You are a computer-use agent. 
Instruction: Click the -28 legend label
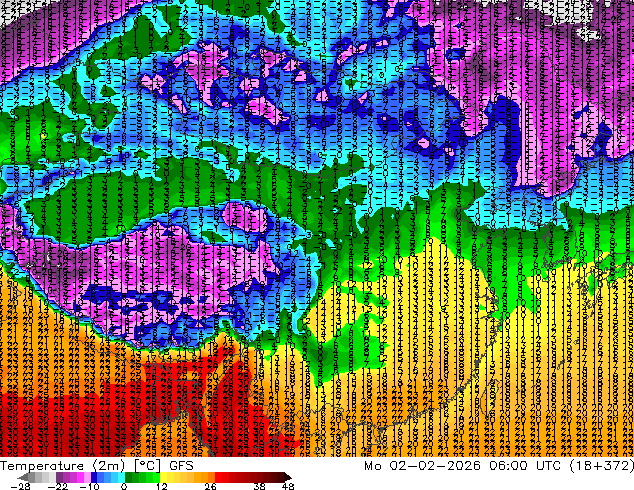click(20, 486)
